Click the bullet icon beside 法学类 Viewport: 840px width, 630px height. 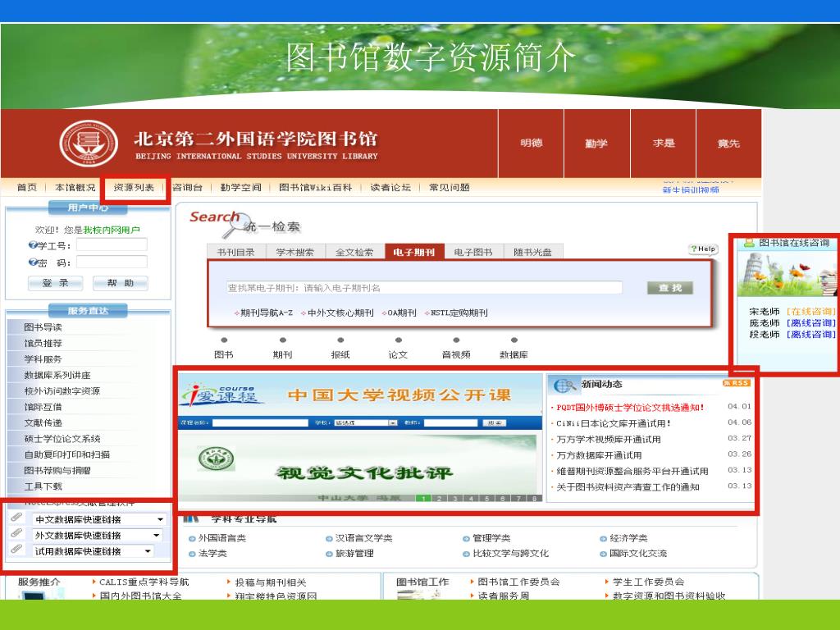tap(192, 554)
